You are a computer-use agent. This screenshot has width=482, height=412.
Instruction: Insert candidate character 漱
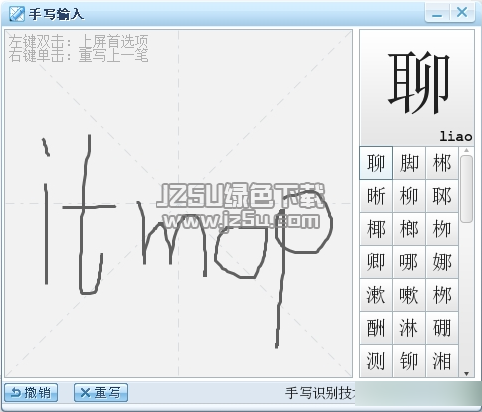(376, 295)
